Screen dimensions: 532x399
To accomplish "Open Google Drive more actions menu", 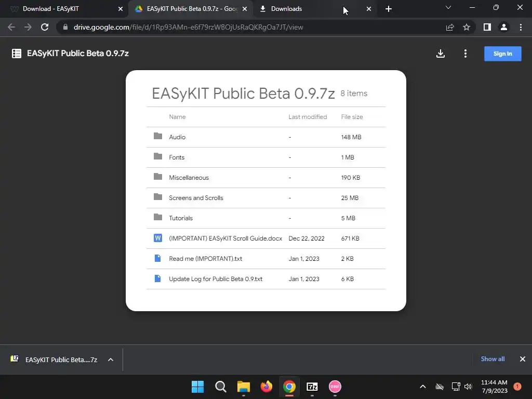I will pyautogui.click(x=465, y=54).
